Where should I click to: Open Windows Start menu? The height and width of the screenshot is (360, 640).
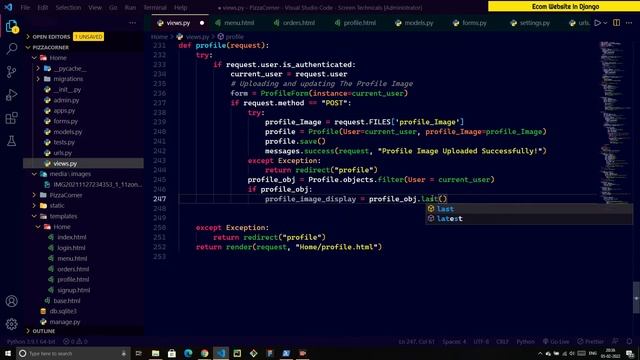point(8,353)
